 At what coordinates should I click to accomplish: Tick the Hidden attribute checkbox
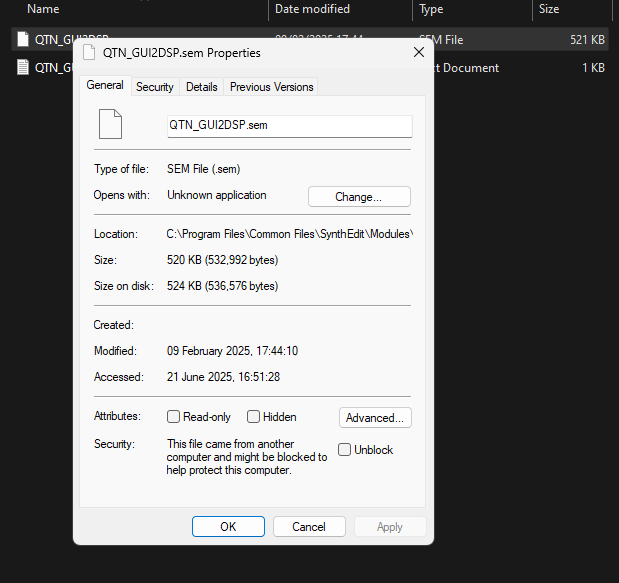point(254,417)
